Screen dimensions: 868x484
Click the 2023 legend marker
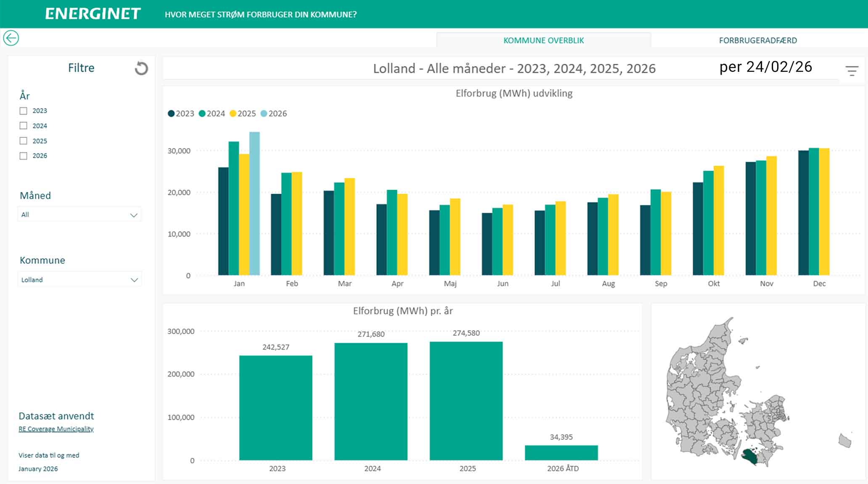coord(171,113)
